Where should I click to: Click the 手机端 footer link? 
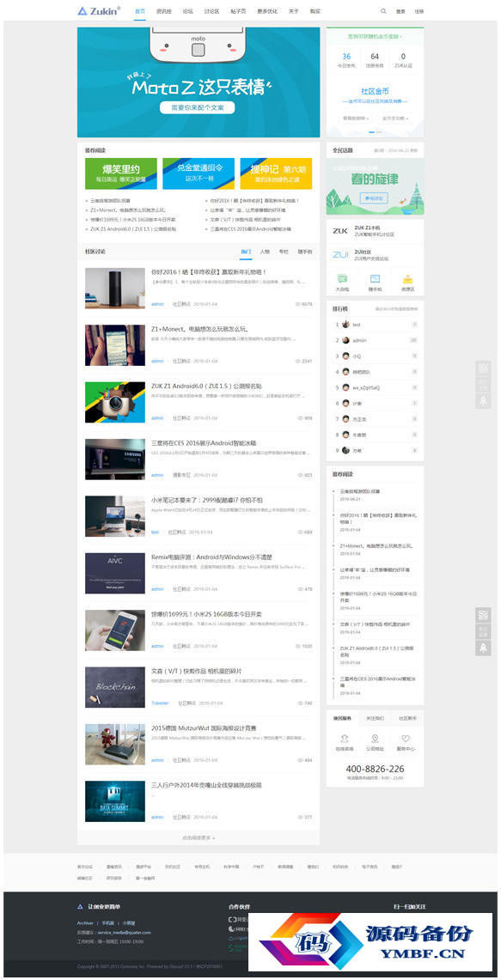pos(108,922)
